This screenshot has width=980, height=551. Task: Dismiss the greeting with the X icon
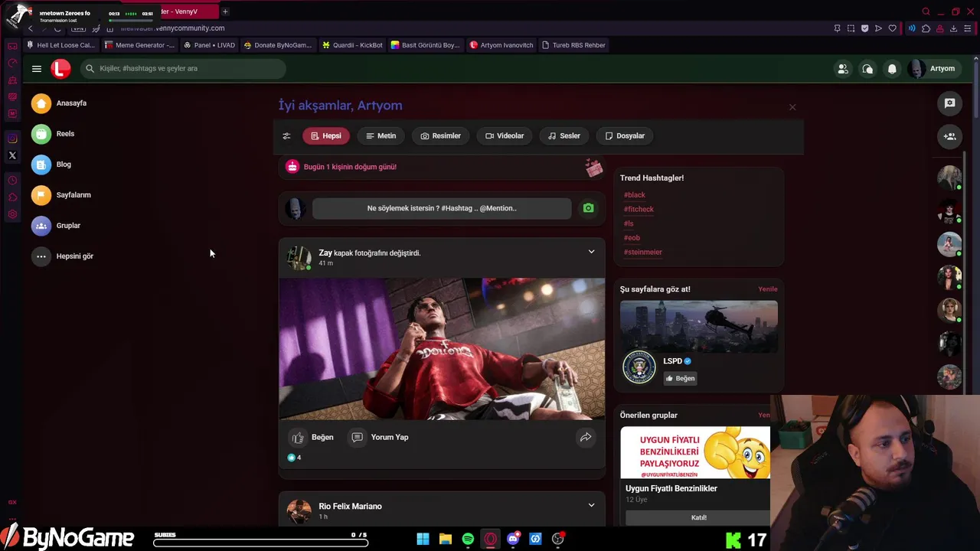point(792,107)
